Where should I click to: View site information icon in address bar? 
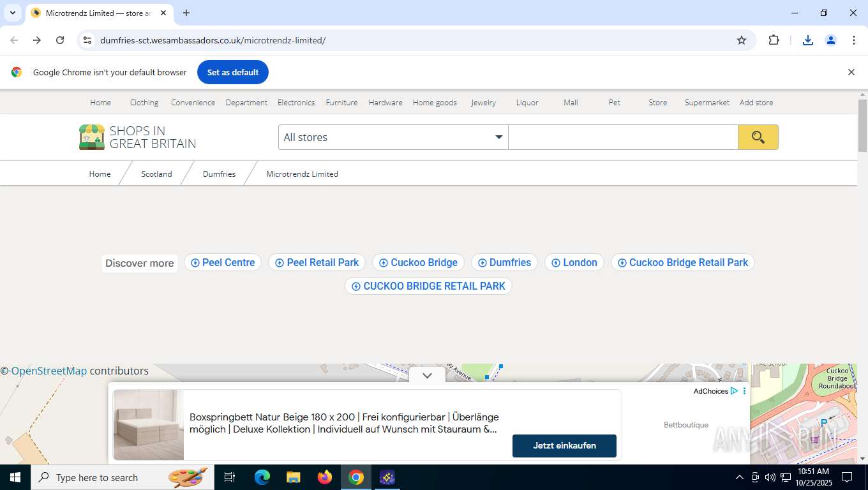88,40
